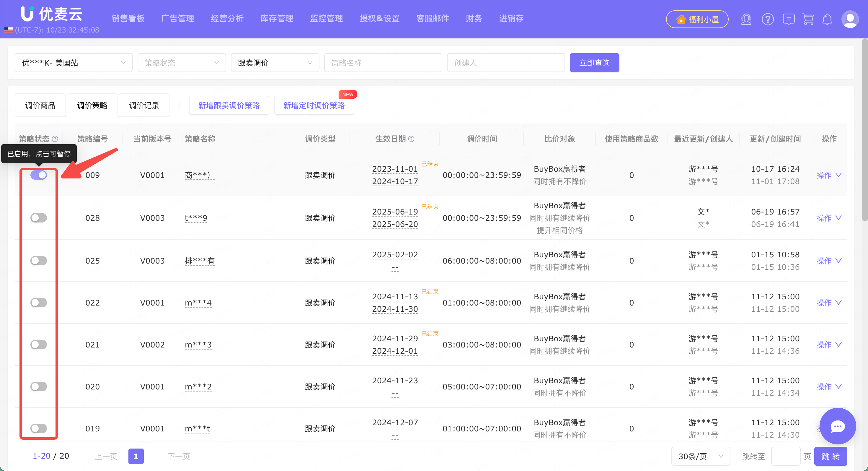The image size is (868, 471).
Task: Click the notification bell icon
Action: [x=827, y=19]
